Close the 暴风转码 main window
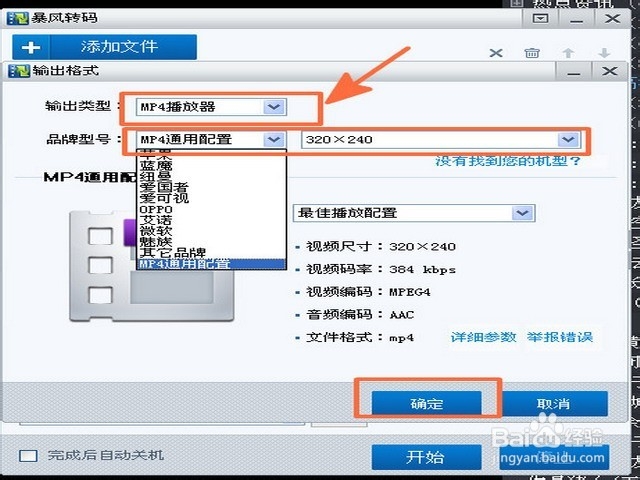Screen dimensions: 640x480 [612, 19]
